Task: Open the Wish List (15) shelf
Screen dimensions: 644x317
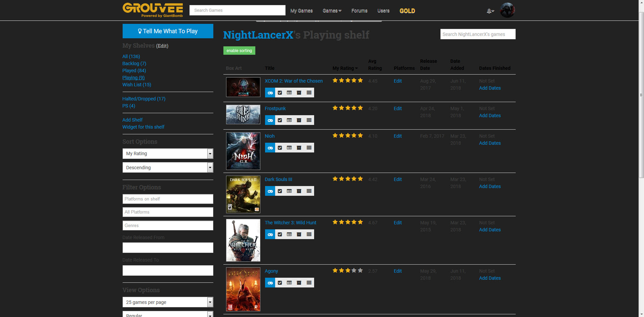Action: [x=137, y=85]
